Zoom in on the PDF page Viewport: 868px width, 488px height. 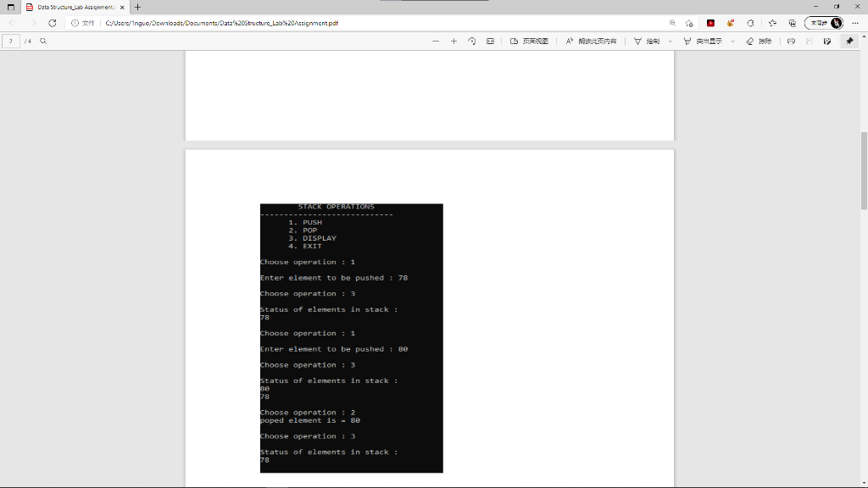click(453, 41)
